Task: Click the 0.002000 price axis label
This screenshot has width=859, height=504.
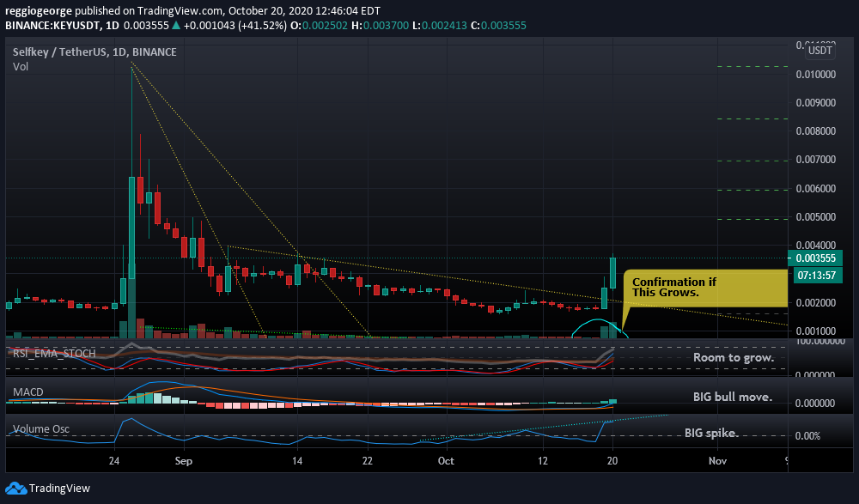Action: point(816,303)
